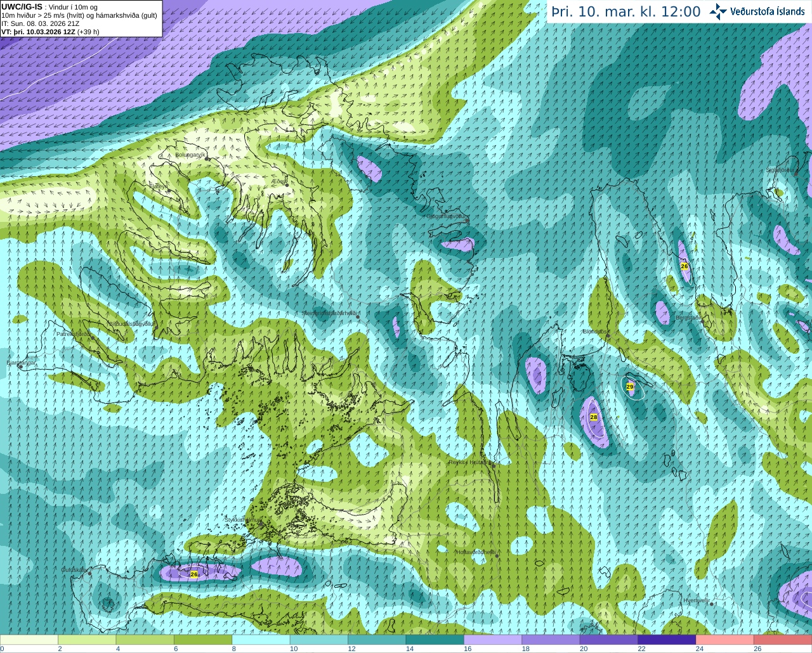Select the Bíldudalsflugvöllur station label
812x653 pixels.
point(131,324)
